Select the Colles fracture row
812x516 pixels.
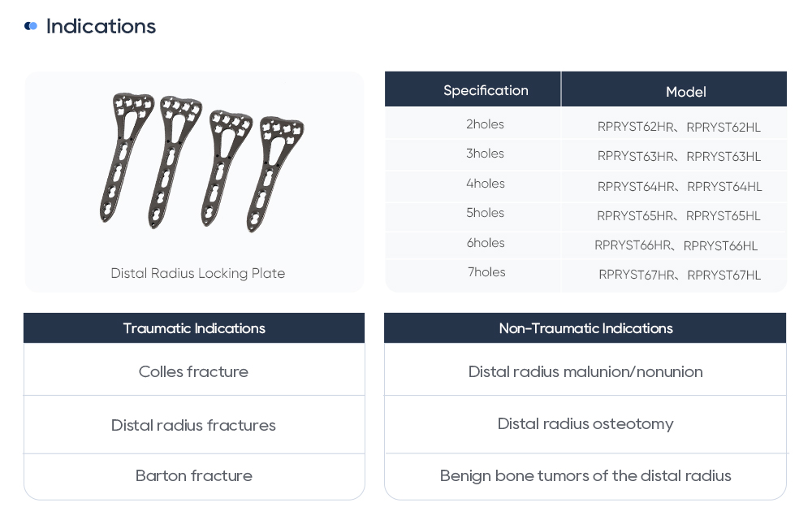(x=193, y=371)
